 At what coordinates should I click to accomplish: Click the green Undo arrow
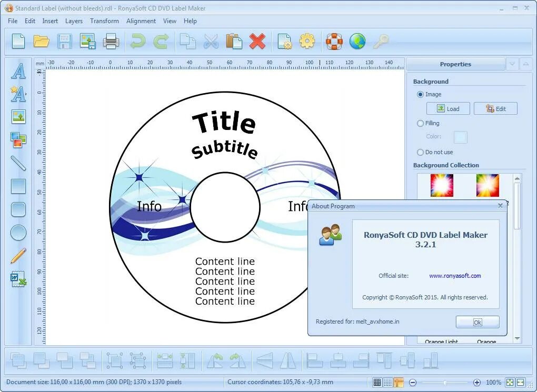[x=138, y=42]
